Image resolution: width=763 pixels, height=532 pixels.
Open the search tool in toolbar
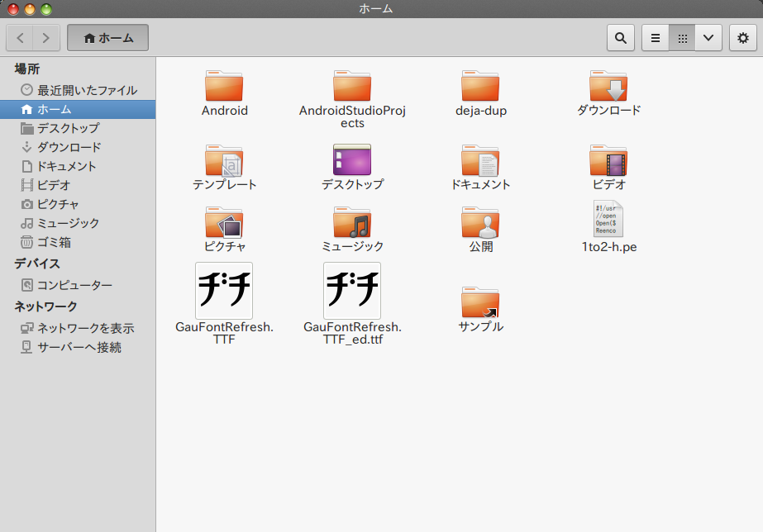[x=621, y=38]
